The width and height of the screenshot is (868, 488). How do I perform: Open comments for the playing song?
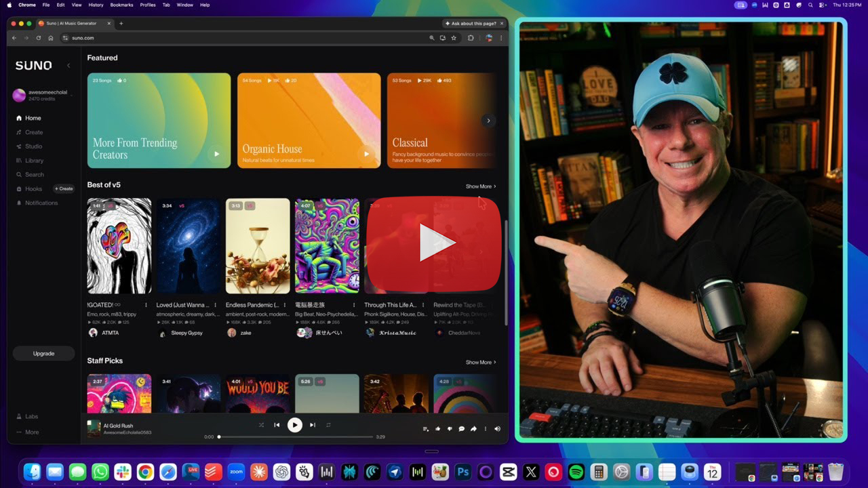(462, 428)
